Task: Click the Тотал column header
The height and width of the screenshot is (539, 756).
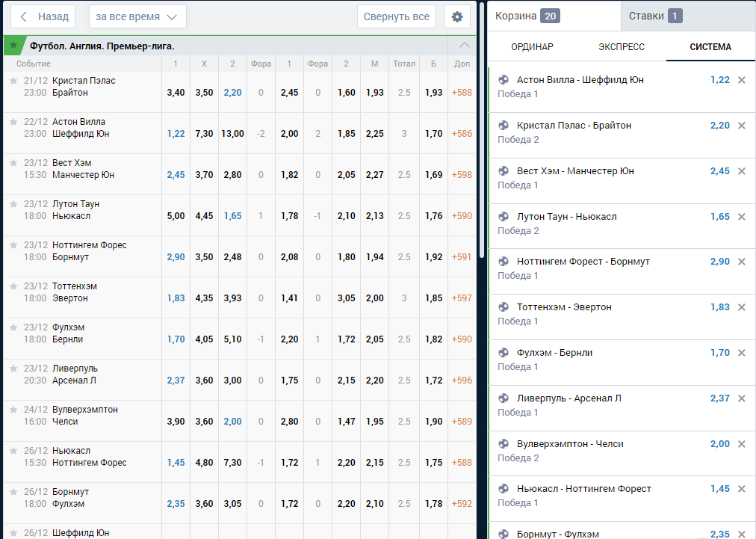Action: click(x=404, y=64)
